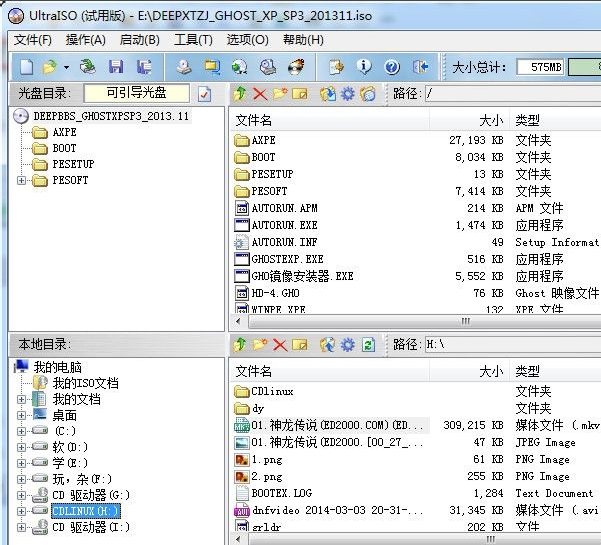The width and height of the screenshot is (601, 545).
Task: Click the image info 'i' icon
Action: pyautogui.click(x=364, y=67)
